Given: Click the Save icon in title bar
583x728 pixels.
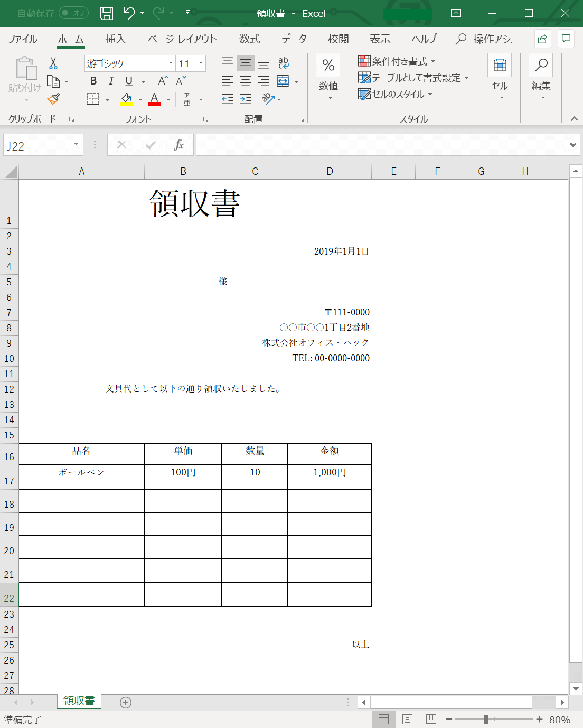Looking at the screenshot, I should tap(107, 13).
